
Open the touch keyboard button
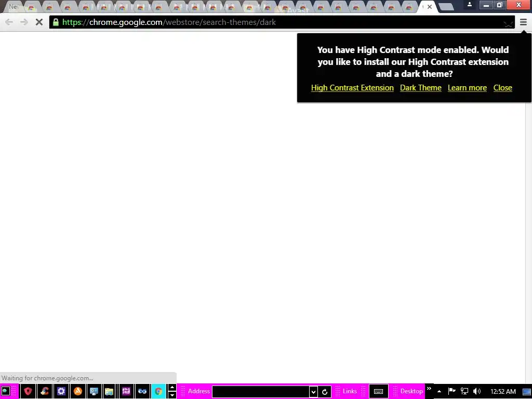(x=378, y=391)
